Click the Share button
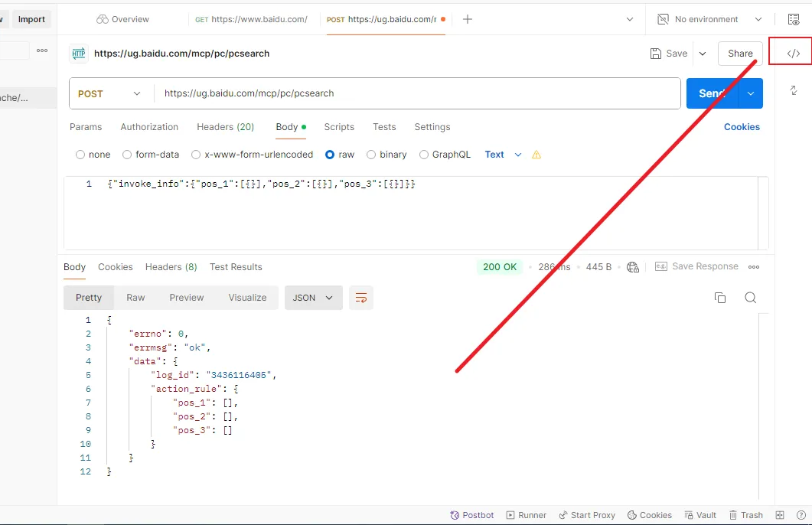The height and width of the screenshot is (525, 812). pyautogui.click(x=740, y=54)
